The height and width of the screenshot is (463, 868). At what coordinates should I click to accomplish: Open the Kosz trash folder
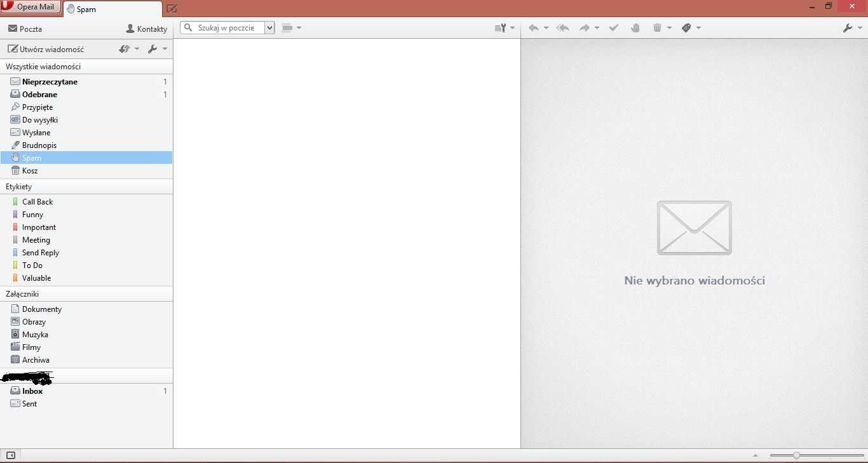tap(86, 170)
